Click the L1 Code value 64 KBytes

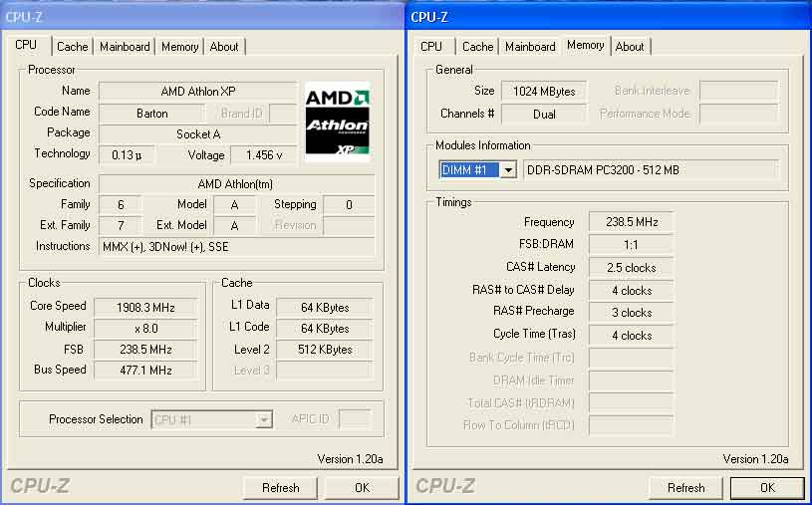coord(325,329)
